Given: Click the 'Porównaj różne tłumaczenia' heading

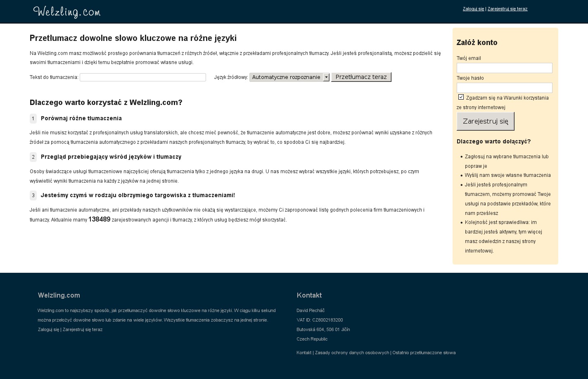Looking at the screenshot, I should click(x=81, y=118).
